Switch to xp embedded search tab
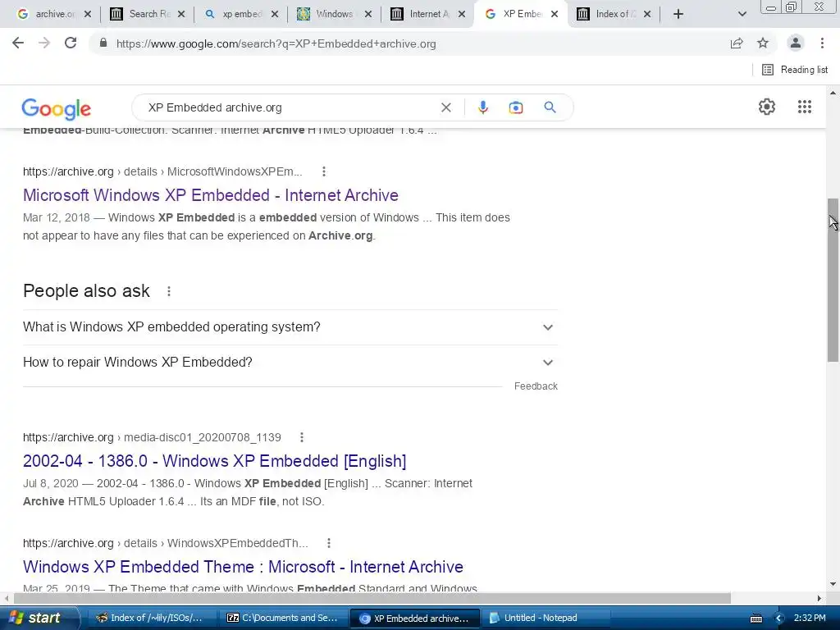The image size is (840, 630). click(x=235, y=14)
